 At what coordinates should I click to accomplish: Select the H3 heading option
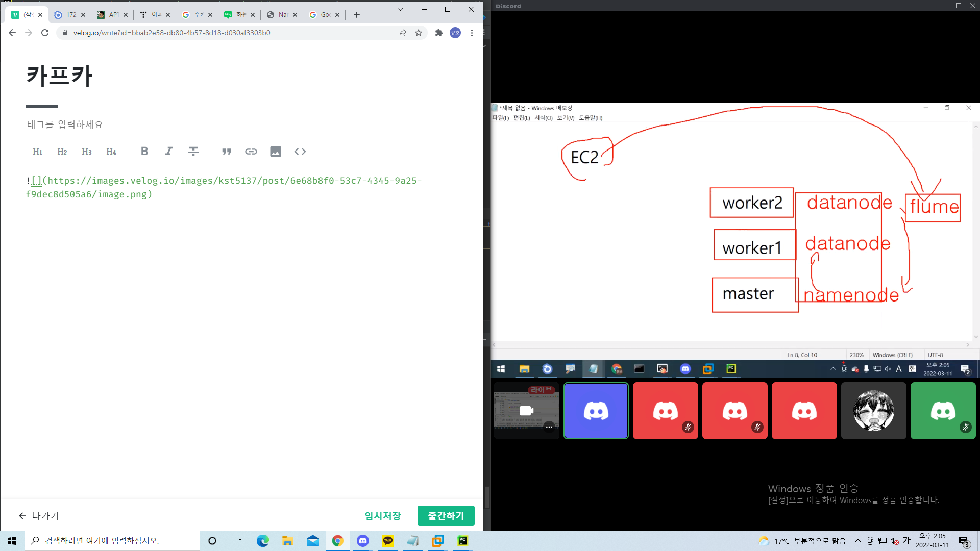pos(87,152)
